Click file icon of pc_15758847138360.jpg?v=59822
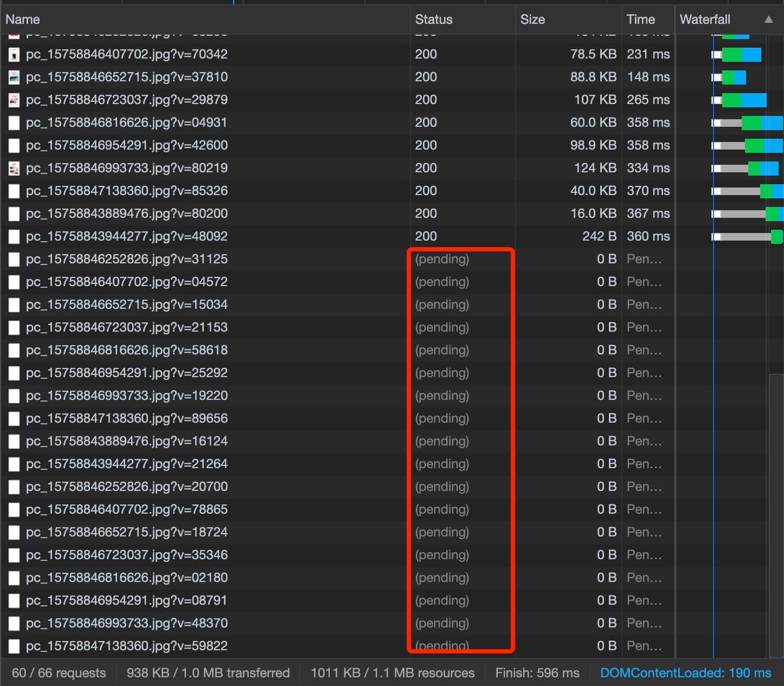The image size is (784, 686). coord(14,646)
